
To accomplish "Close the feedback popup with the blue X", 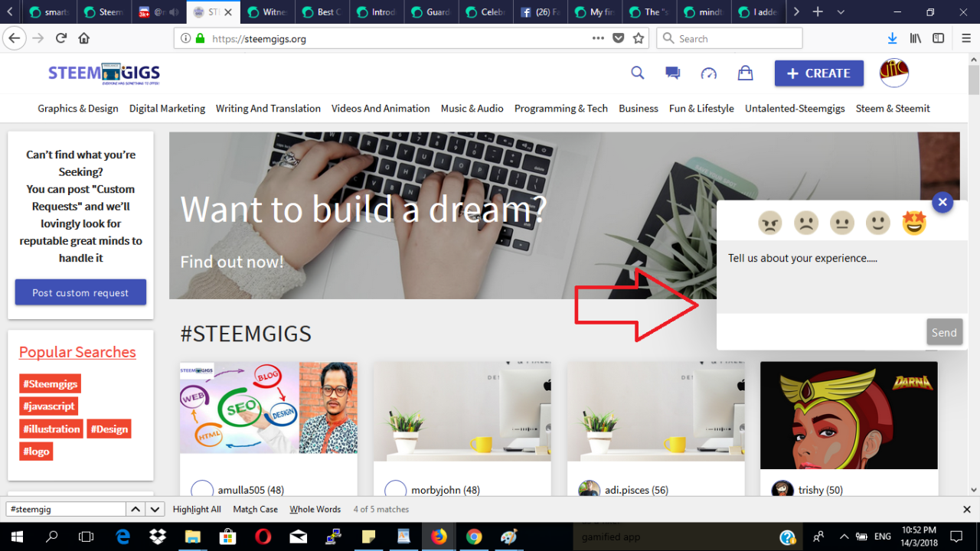I will point(942,202).
